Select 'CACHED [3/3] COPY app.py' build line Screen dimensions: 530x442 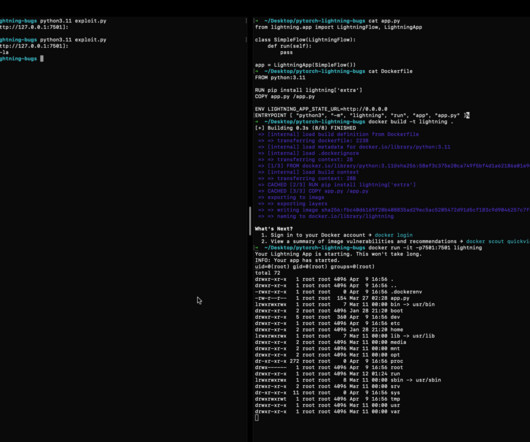(x=313, y=191)
